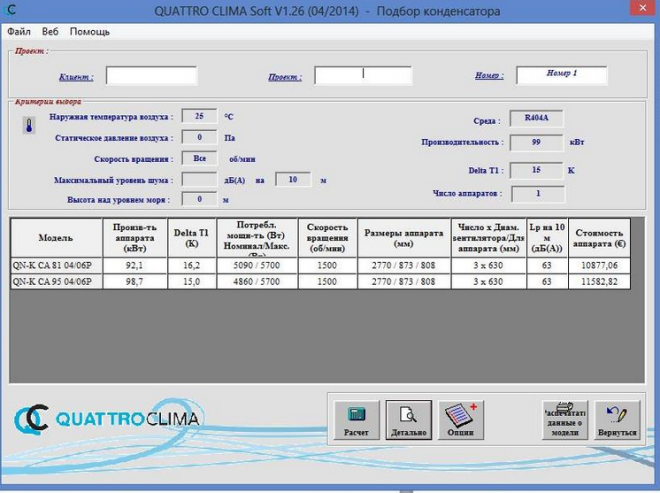Screen dimensions: 660x493
Task: Click the outdoor air temperature field
Action: [199, 117]
